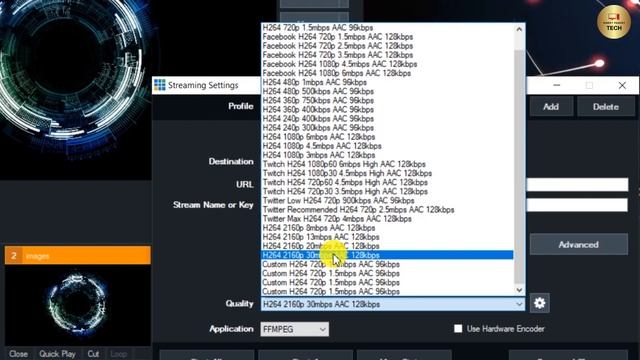Click Cut under images input
Screen dimensions: 640x360
point(93,354)
